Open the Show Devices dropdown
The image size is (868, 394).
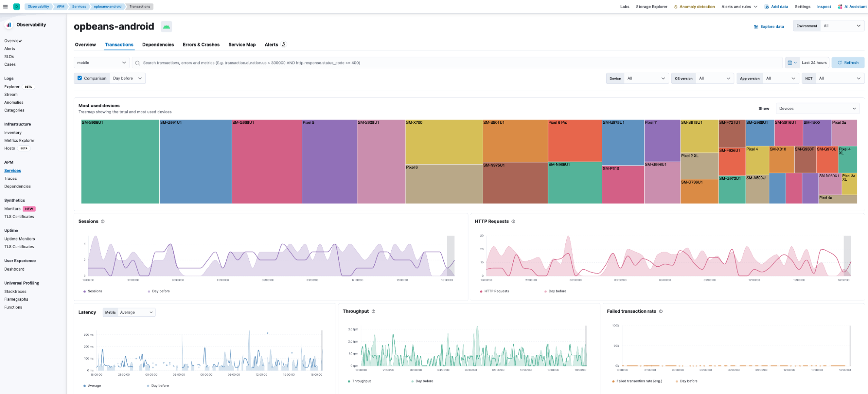click(817, 109)
